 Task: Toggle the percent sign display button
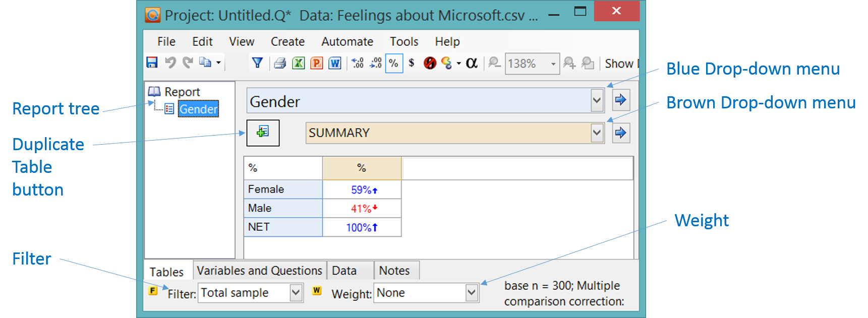coord(394,63)
